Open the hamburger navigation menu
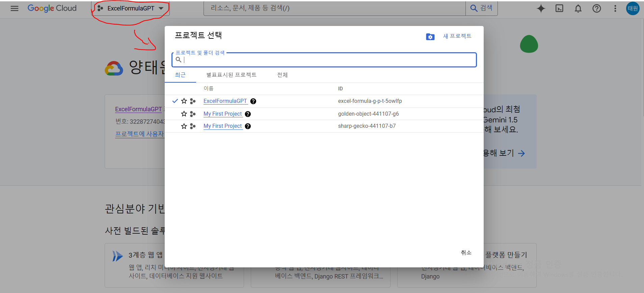 [15, 8]
